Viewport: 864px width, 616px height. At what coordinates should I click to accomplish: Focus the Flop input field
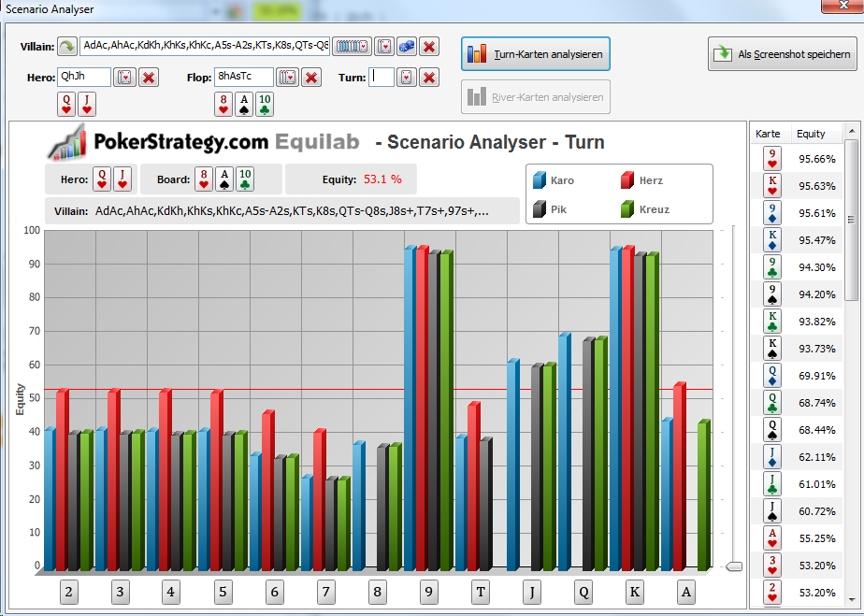click(x=243, y=77)
